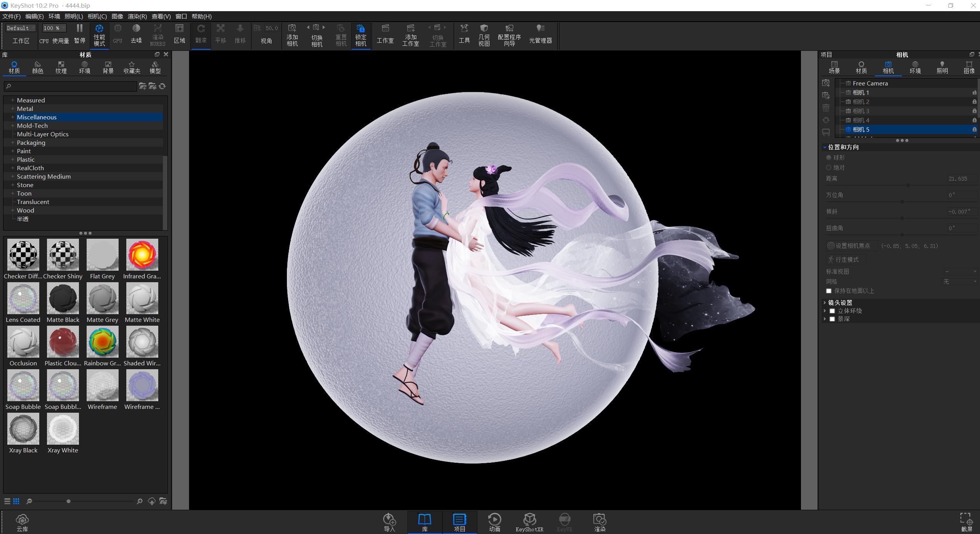The height and width of the screenshot is (534, 980).
Task: Click the Pause render icon
Action: click(80, 28)
